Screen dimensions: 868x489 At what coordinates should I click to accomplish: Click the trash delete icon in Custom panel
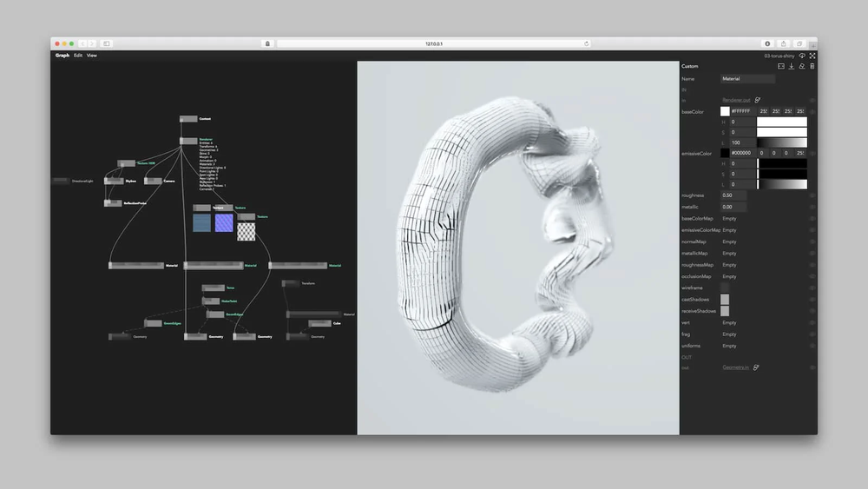(x=812, y=66)
